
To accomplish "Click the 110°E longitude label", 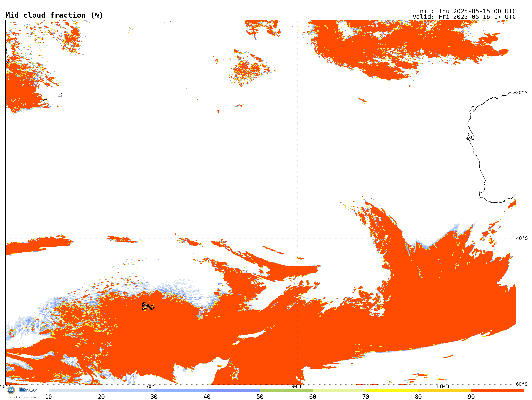I will (x=443, y=386).
